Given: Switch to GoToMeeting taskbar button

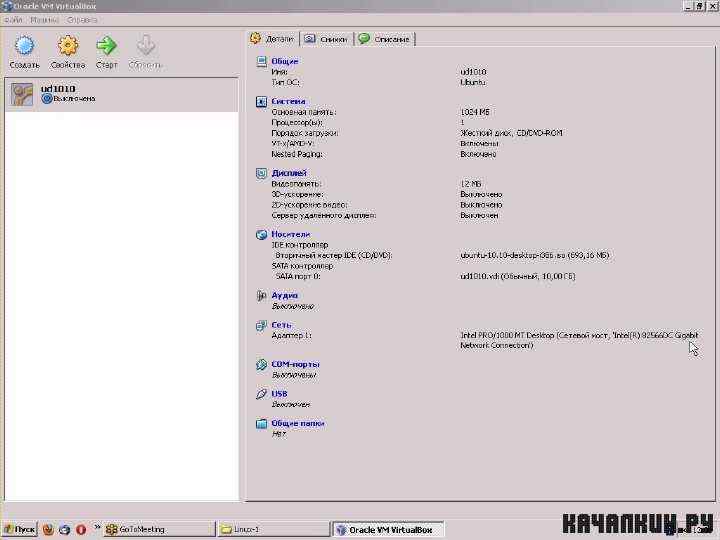Looking at the screenshot, I should point(159,529).
